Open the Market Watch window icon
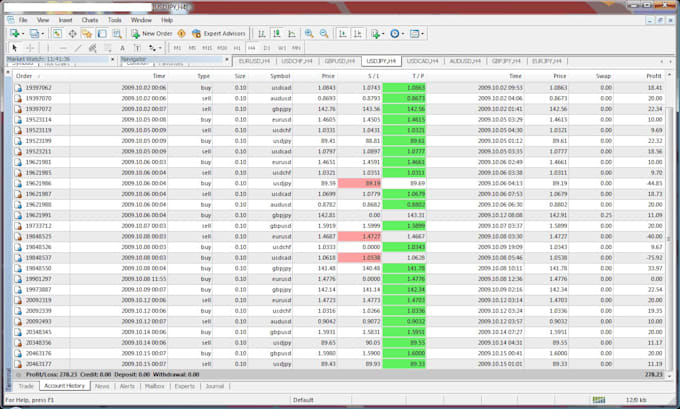This screenshot has width=680, height=409. (x=58, y=33)
